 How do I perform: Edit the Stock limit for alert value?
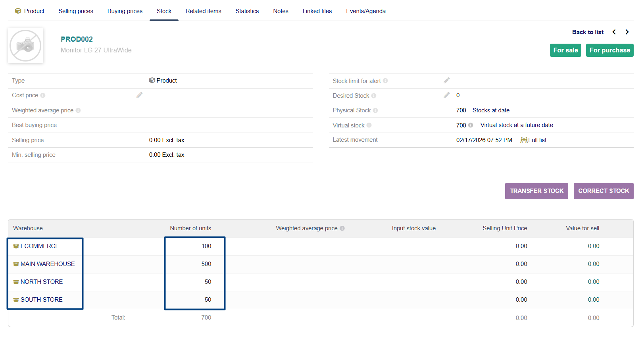(x=446, y=81)
